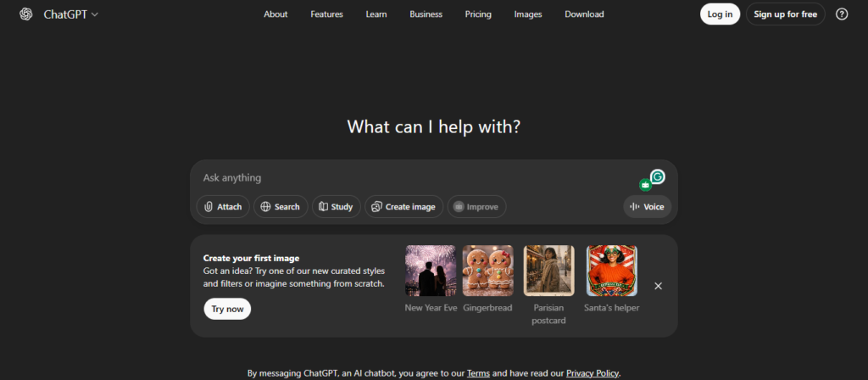Start Voice mode
Image resolution: width=868 pixels, height=380 pixels.
pos(647,207)
